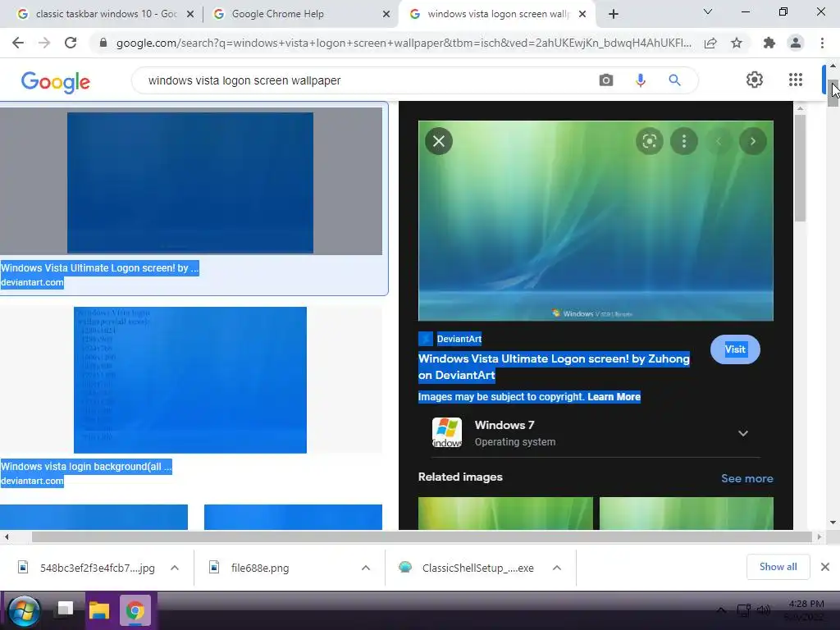View site info via the lock icon
Screen dimensions: 840x630
coord(103,43)
